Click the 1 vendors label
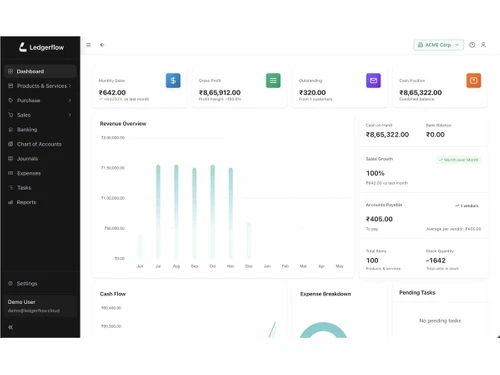This screenshot has height=375, width=500. (467, 206)
